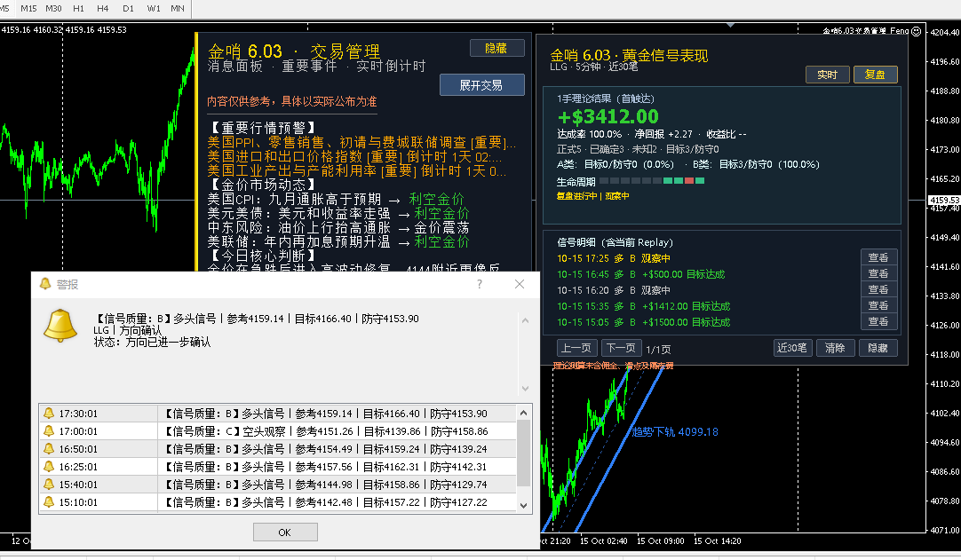Switch to H1 timeframe
This screenshot has width=961, height=560.
(x=78, y=9)
